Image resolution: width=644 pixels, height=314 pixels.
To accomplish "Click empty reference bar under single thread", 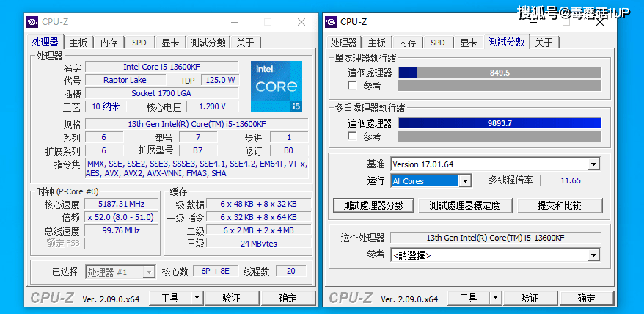I will click(500, 86).
